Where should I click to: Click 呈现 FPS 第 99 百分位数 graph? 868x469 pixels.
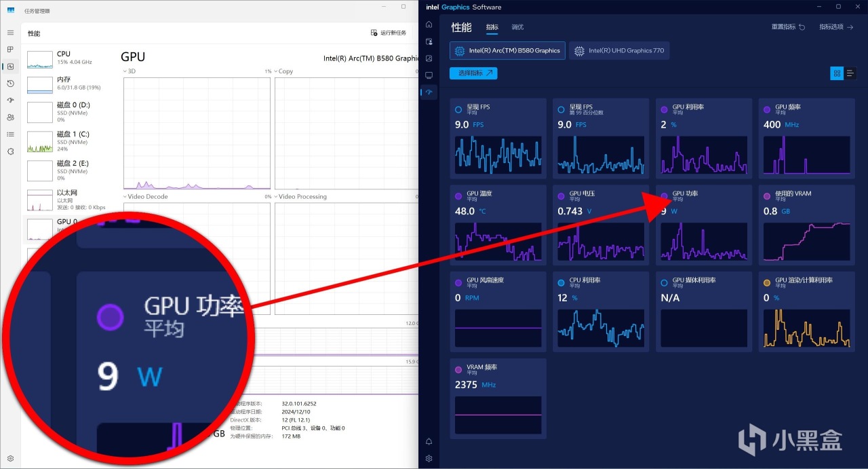tap(601, 155)
